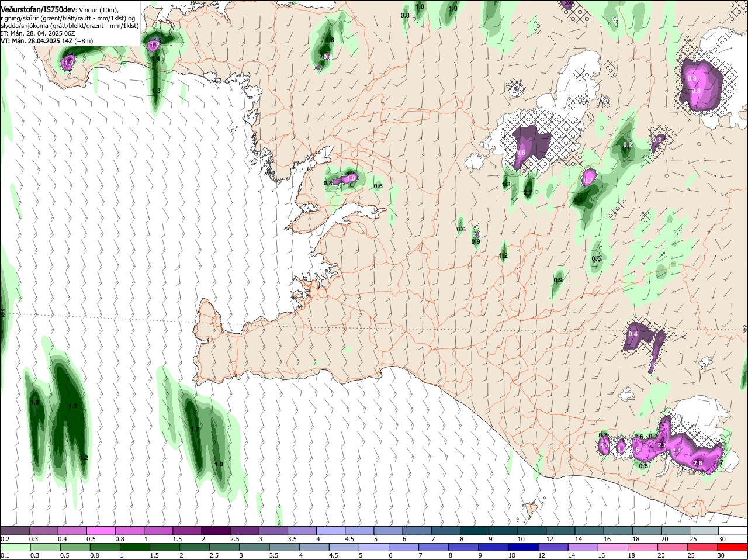The image size is (748, 560).
Task: Click the bottom-row red swatch labeled 30
Action: [x=733, y=547]
